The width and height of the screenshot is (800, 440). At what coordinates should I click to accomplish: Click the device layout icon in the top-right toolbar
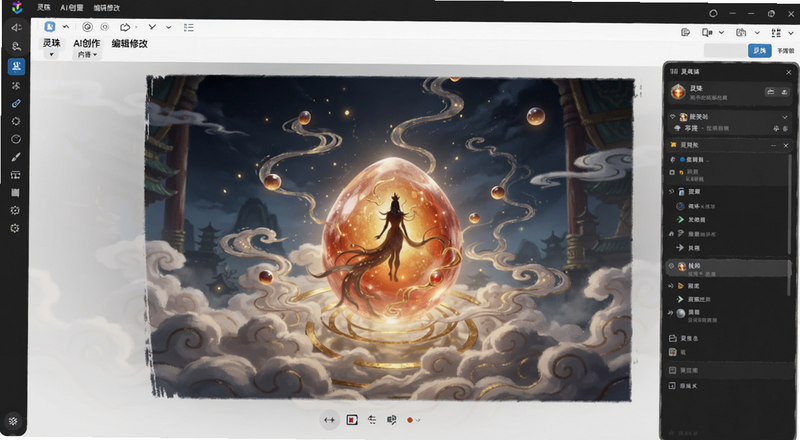707,33
